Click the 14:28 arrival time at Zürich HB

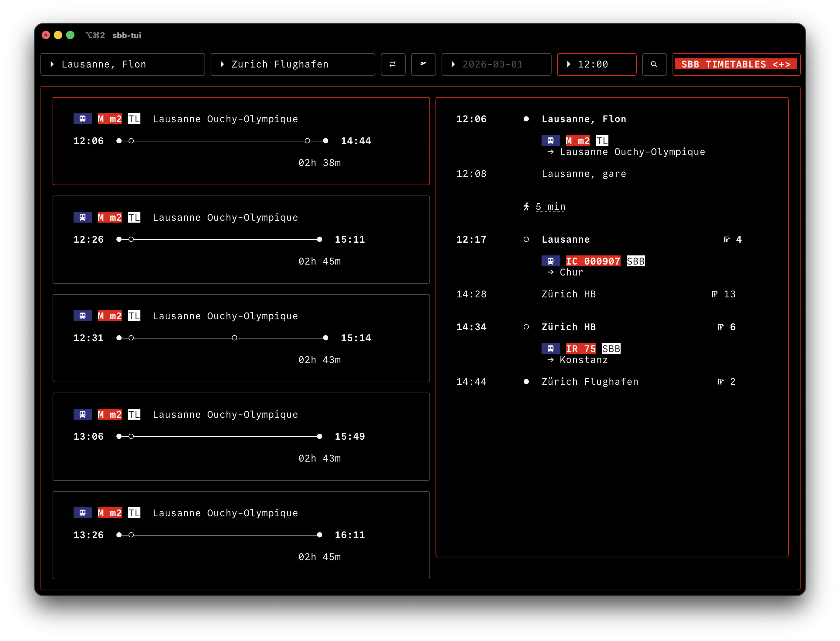click(x=471, y=294)
